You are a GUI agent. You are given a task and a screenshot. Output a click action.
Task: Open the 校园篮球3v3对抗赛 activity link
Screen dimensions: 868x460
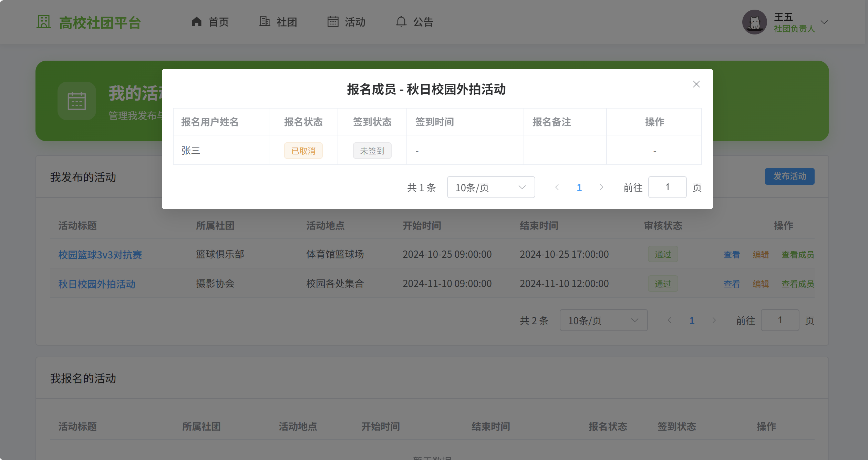click(x=100, y=254)
